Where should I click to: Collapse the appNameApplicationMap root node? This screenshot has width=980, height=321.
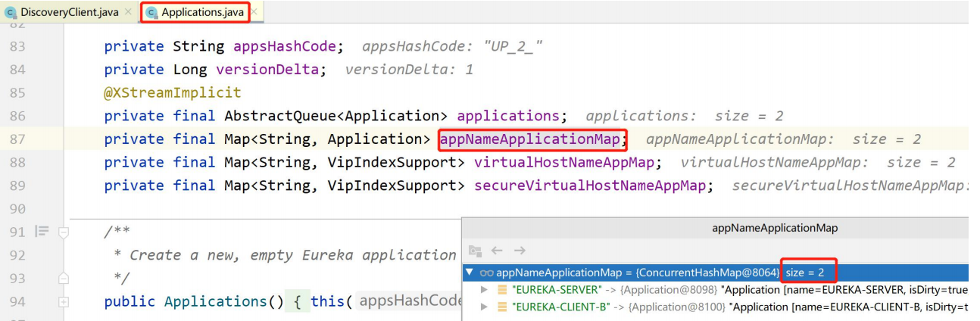pos(471,272)
